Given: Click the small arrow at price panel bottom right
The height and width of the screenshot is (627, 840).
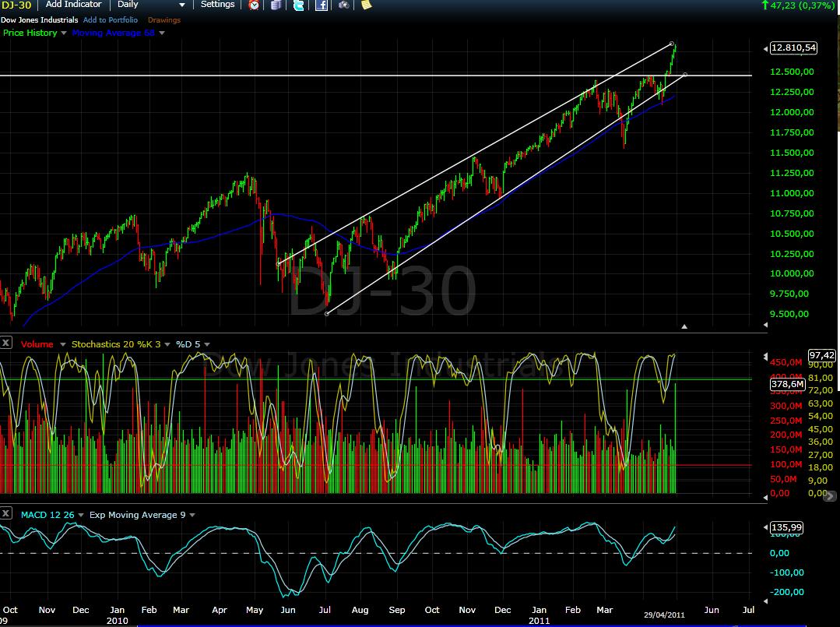Looking at the screenshot, I should click(x=765, y=325).
